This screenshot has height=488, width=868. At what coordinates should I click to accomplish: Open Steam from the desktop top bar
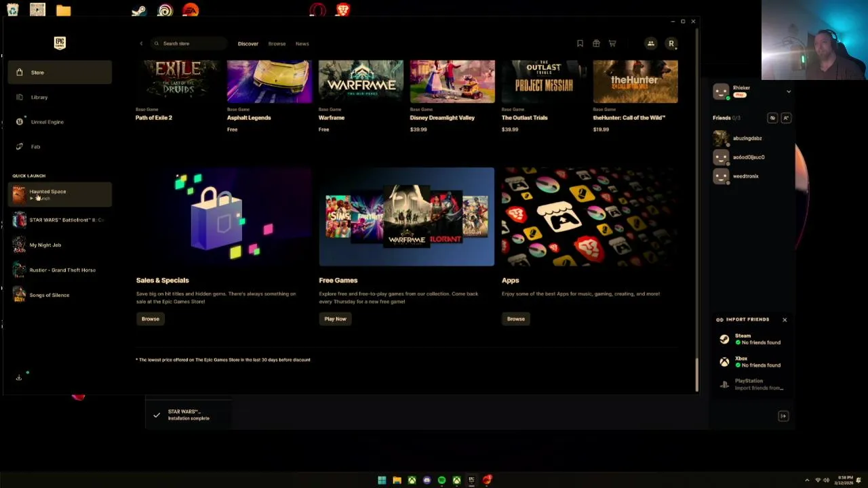pyautogui.click(x=138, y=10)
